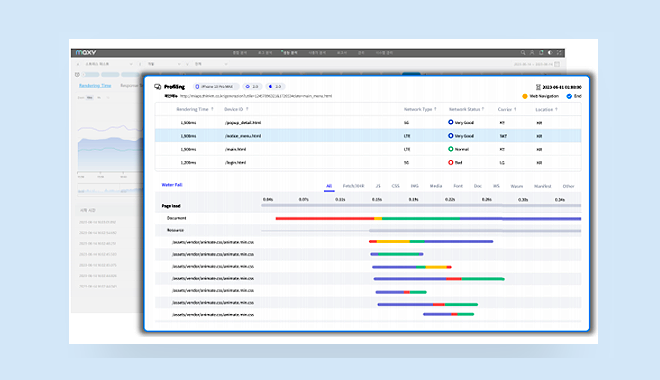The image size is (660, 380).
Task: Open the third dropdown in background filter bar
Action: coord(211,64)
